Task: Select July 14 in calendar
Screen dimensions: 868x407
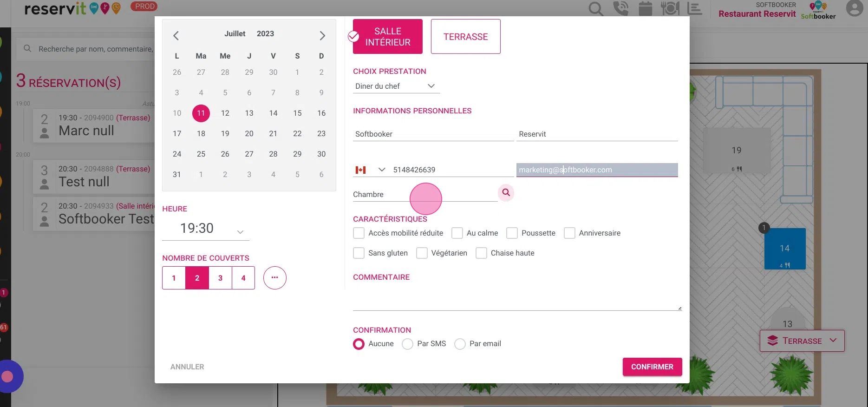Action: (273, 113)
